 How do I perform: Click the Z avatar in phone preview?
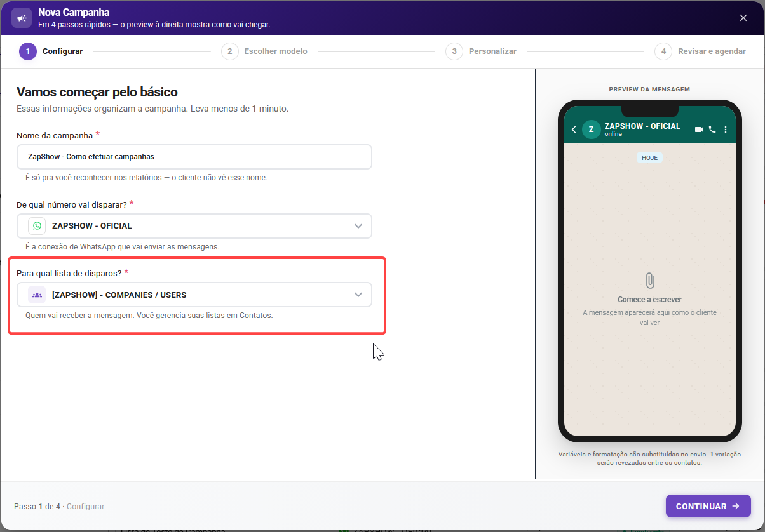click(x=591, y=130)
